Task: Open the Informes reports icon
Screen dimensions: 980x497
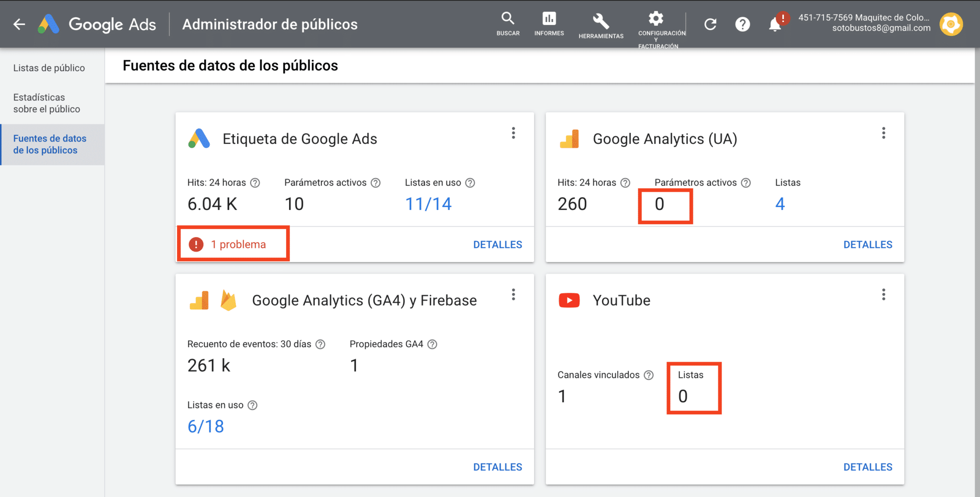Action: point(549,24)
